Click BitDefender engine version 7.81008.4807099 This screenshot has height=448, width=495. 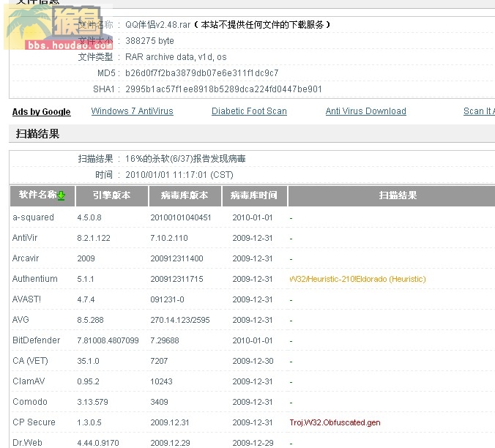108,340
